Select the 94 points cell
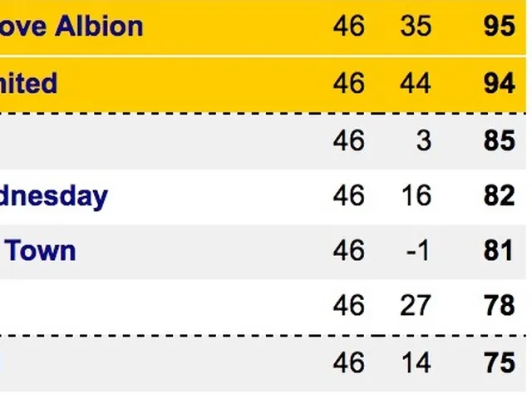Screen dimensions: 532x399 coord(499,83)
